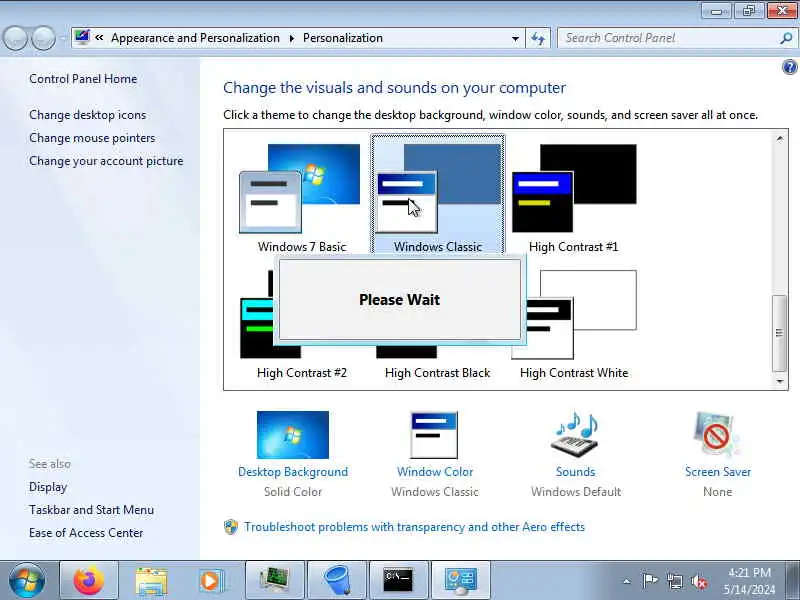
Task: Click the refresh button beside address bar
Action: point(538,38)
